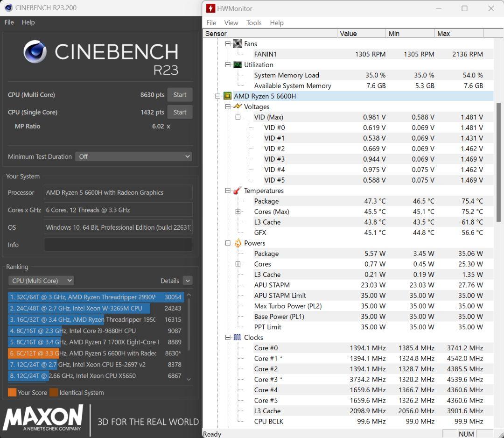Open the Minimum Test Duration dropdown
Screen dimensions: 504x438
pyautogui.click(x=133, y=156)
